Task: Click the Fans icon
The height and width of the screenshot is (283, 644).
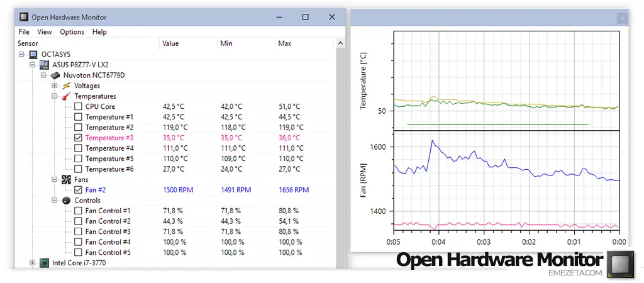Action: click(66, 179)
